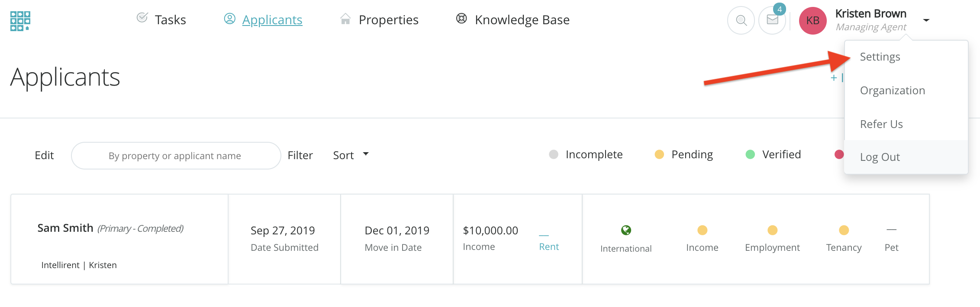Open the Rent link for Sam Smith
The width and height of the screenshot is (980, 307).
[x=548, y=246]
